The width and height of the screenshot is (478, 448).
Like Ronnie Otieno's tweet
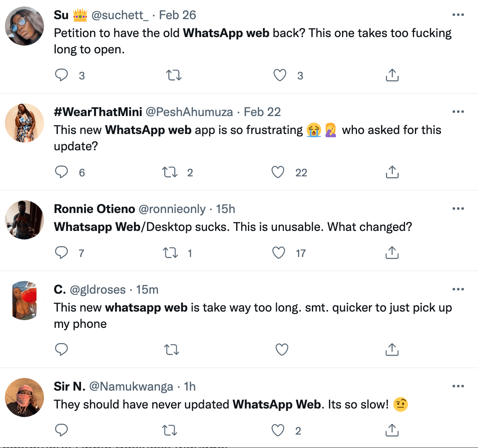pos(278,253)
